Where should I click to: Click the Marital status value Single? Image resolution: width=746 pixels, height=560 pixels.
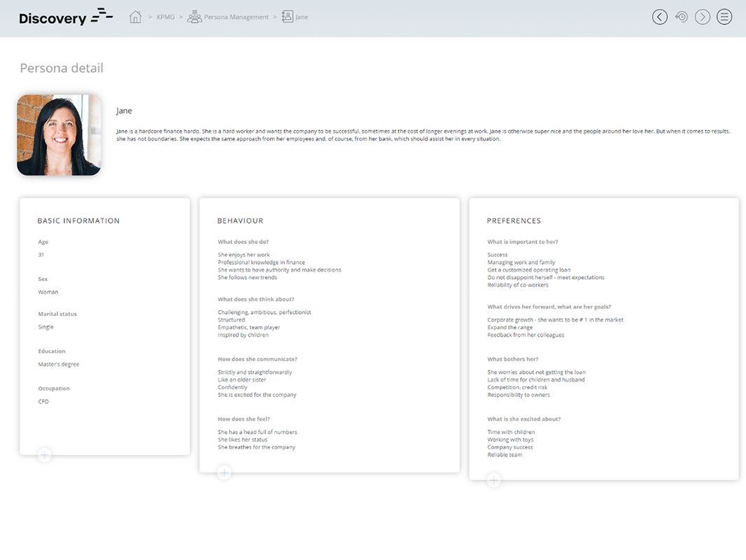[x=45, y=327]
